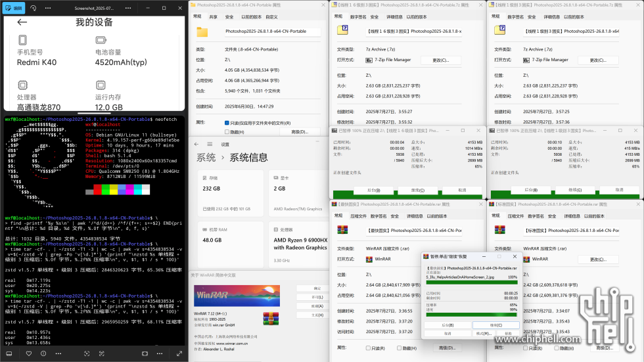Toggle 隐藏(H) checkbox in 【标准固实】 properties
Viewport: 644px width, 362px height.
pos(557,348)
